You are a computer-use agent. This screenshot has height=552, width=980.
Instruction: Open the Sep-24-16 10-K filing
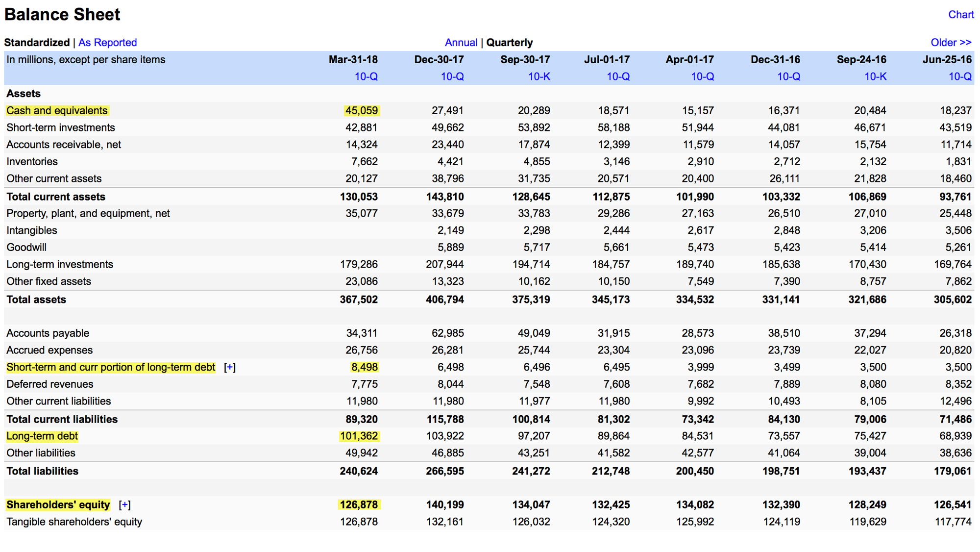875,76
